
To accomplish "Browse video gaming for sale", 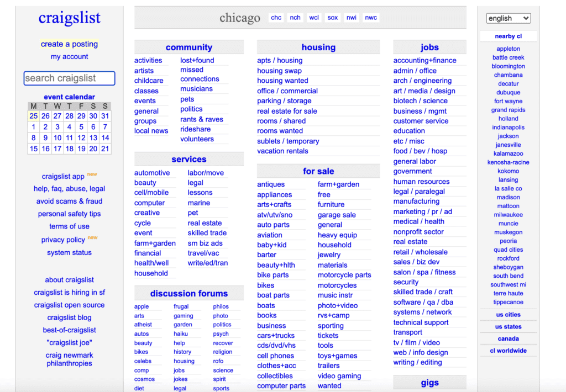I will click(339, 376).
